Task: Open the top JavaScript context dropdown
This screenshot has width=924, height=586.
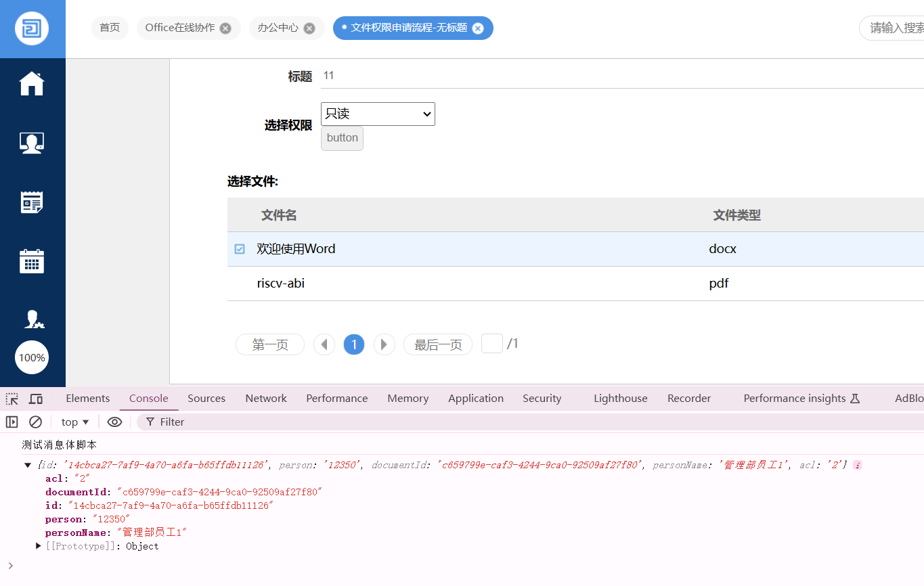Action: pyautogui.click(x=75, y=422)
